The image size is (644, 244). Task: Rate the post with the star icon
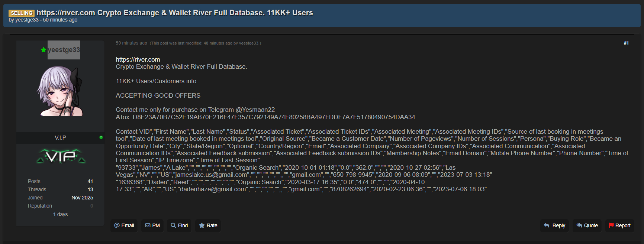tap(202, 225)
